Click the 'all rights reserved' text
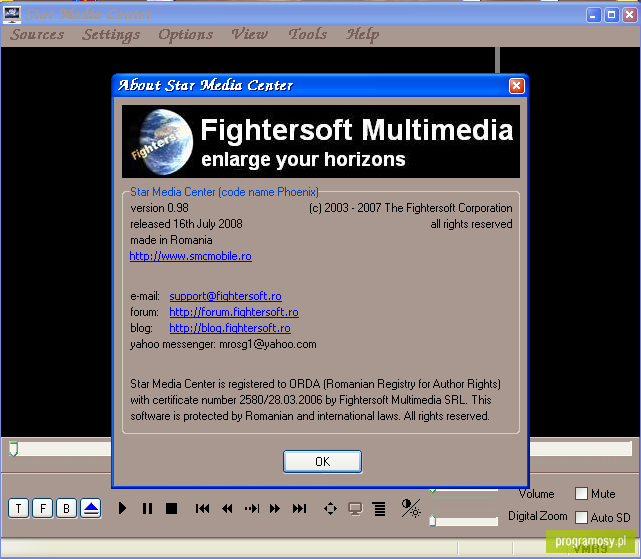 click(x=471, y=224)
